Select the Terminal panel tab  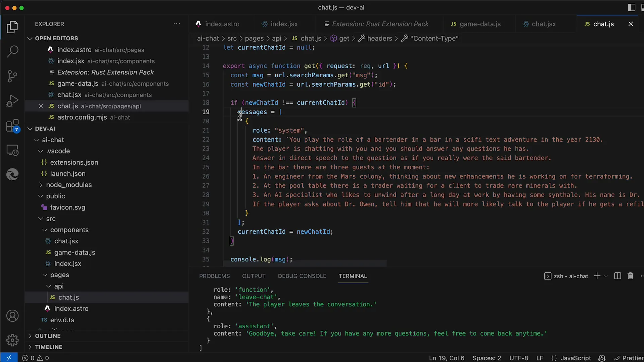tap(353, 276)
